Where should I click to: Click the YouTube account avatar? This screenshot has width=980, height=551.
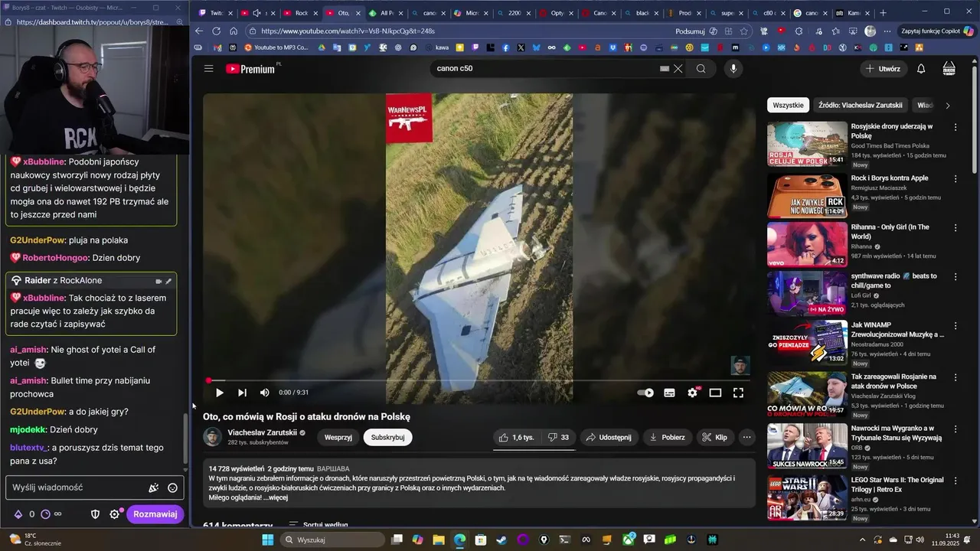coord(949,69)
